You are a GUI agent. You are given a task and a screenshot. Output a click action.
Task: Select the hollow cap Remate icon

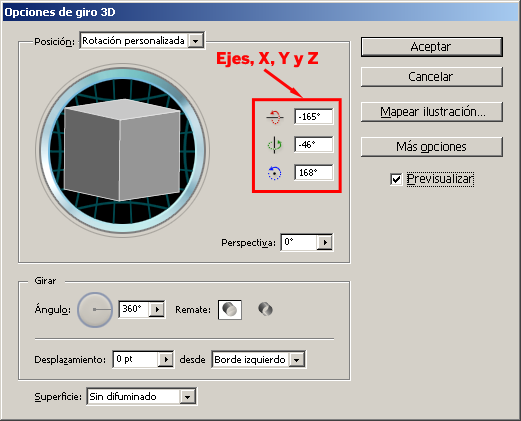266,309
